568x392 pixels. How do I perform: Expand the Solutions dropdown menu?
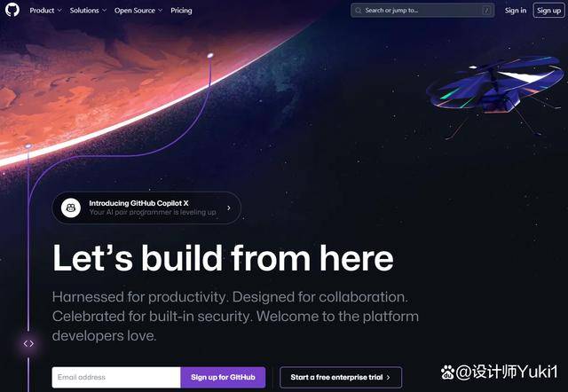(88, 11)
